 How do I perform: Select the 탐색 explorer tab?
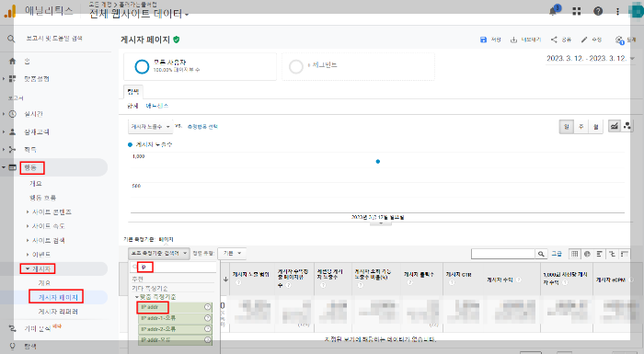(x=133, y=92)
